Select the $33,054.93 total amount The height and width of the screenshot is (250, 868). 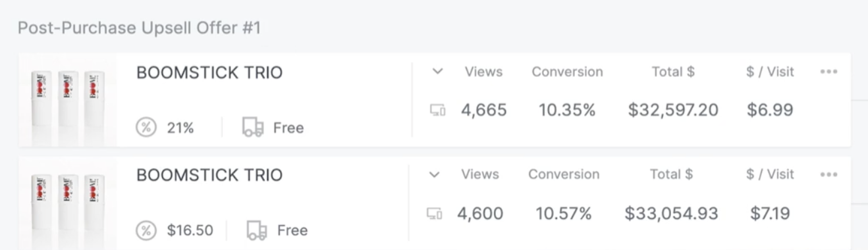672,213
